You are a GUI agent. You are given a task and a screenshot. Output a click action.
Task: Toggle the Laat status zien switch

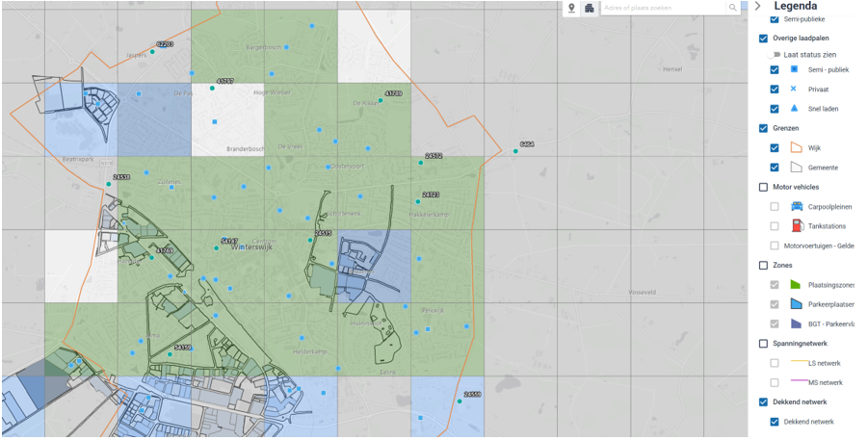point(776,55)
